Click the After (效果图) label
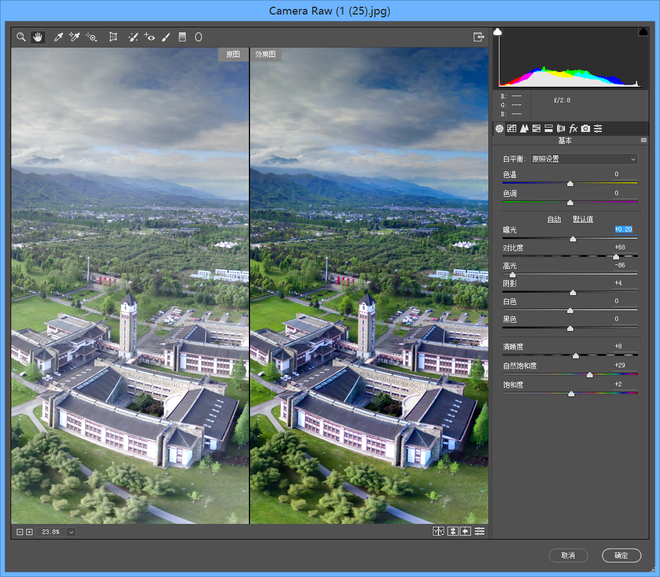Viewport: 660px width, 577px height. pyautogui.click(x=266, y=54)
